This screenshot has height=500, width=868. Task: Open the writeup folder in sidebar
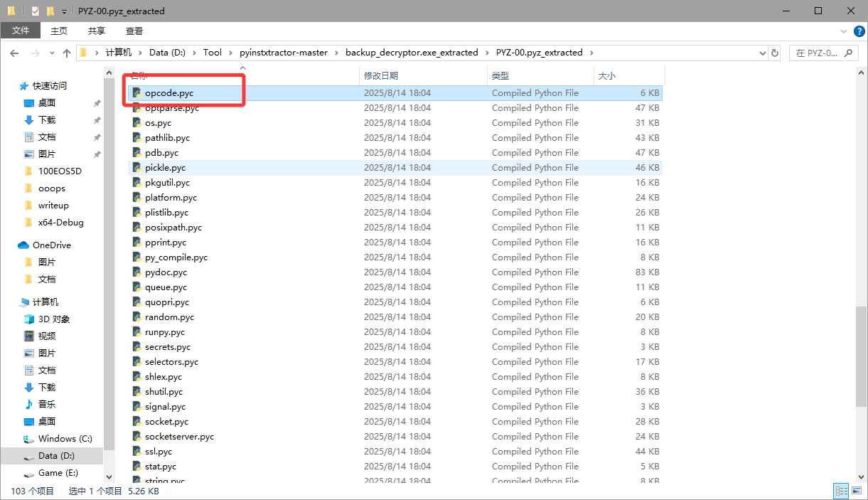(53, 205)
